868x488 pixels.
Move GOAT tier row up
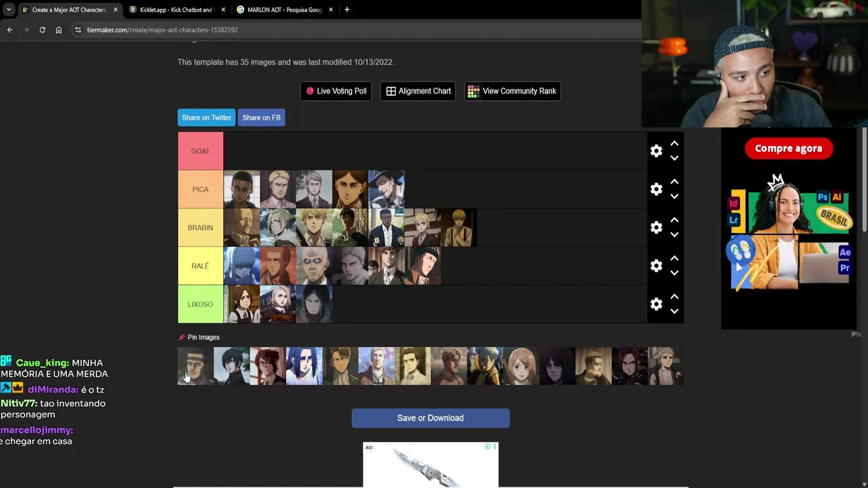674,144
